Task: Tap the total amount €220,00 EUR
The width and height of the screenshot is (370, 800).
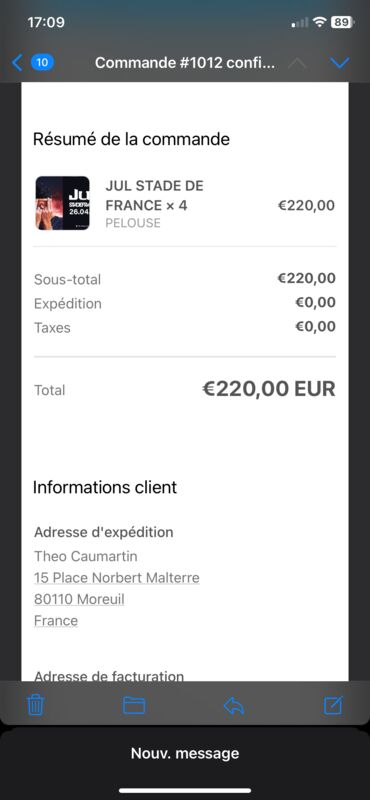Action: 269,389
